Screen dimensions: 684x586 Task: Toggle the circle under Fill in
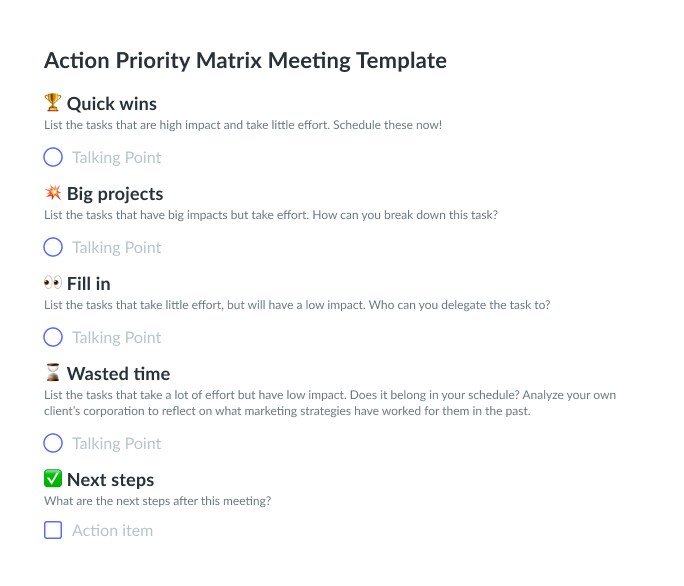pos(53,337)
